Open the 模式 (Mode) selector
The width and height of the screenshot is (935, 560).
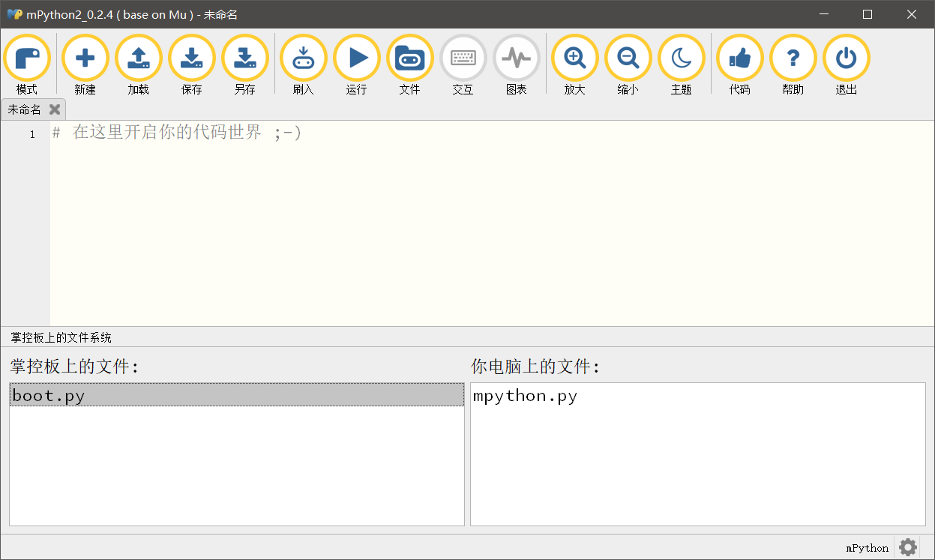pos(27,64)
